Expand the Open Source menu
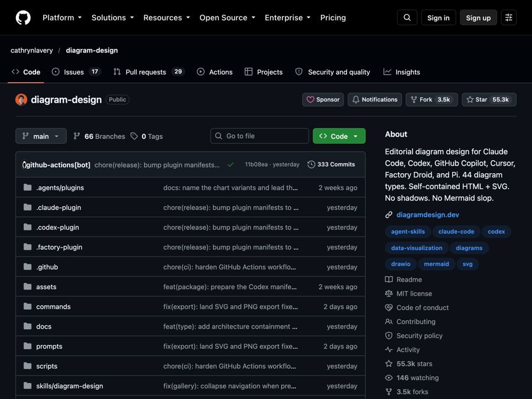 click(228, 18)
